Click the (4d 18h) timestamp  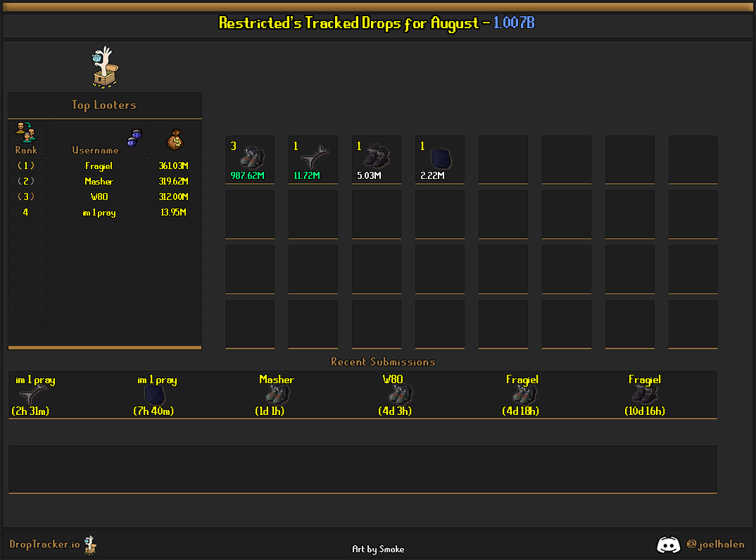tap(520, 411)
